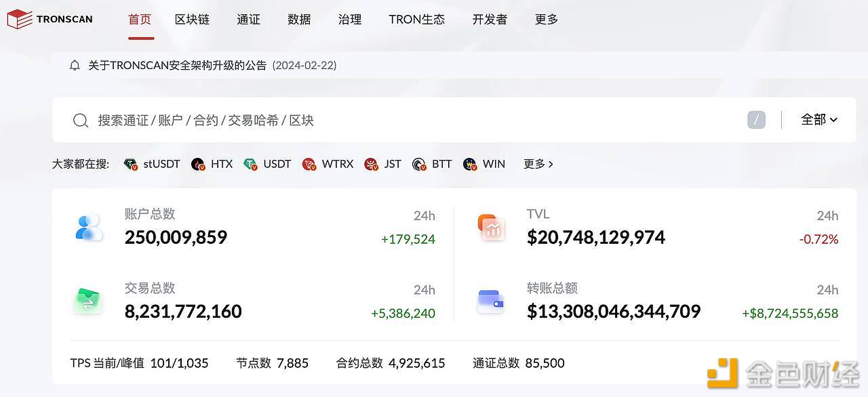The image size is (868, 397).
Task: Open the 数据 menu
Action: point(299,20)
